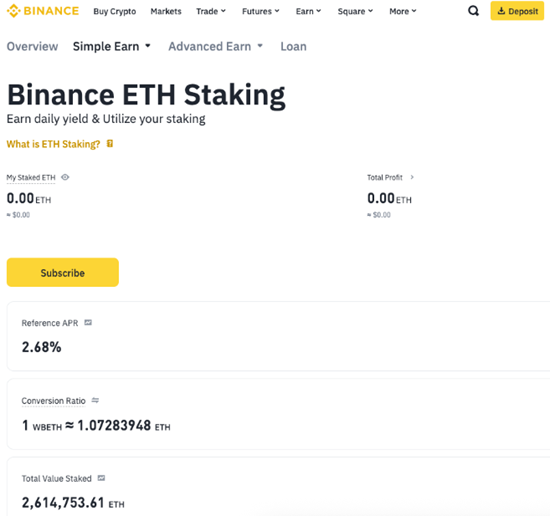This screenshot has height=516, width=550.
Task: Click the arrow next to Total Profit
Action: pos(412,177)
